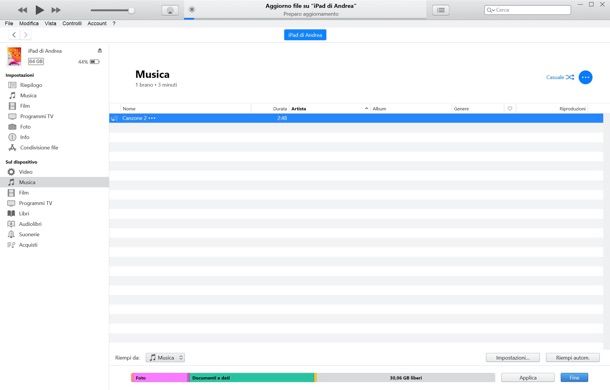This screenshot has width=610, height=390.
Task: Open the Riempi da Musica dropdown
Action: [x=165, y=357]
